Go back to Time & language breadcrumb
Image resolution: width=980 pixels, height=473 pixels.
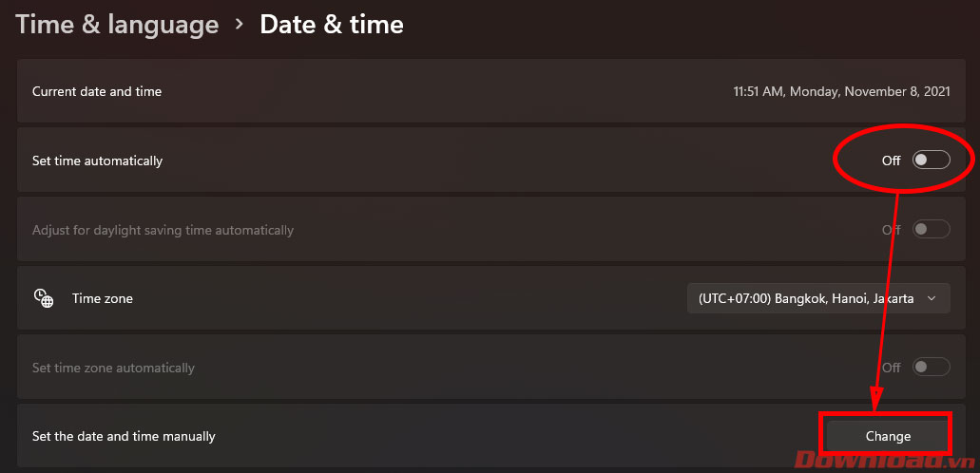pos(117,25)
